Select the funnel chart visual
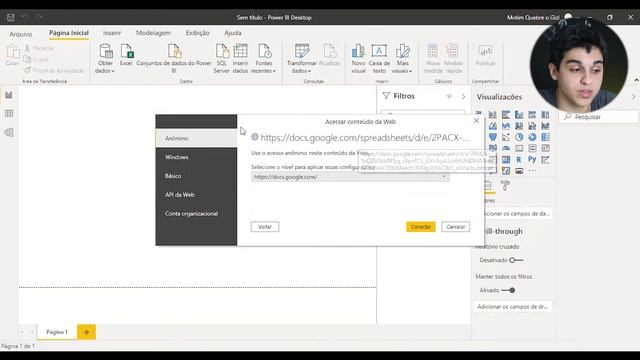The width and height of the screenshot is (640, 360). tap(493, 137)
